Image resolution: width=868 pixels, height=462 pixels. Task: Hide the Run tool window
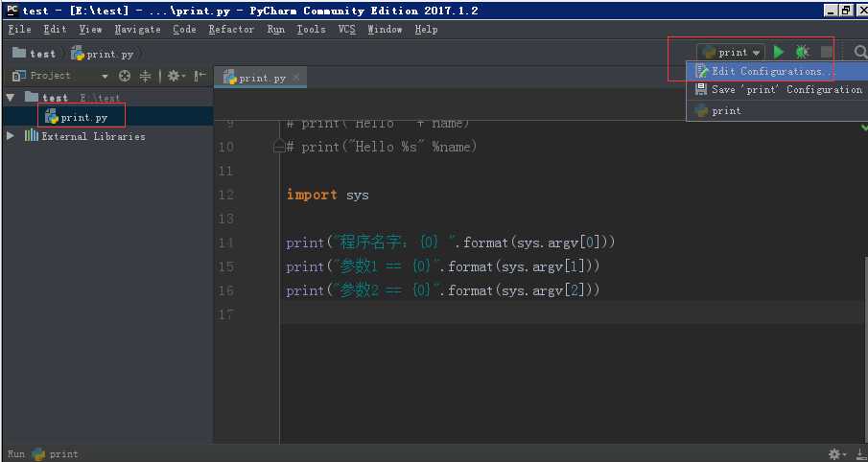point(861,454)
